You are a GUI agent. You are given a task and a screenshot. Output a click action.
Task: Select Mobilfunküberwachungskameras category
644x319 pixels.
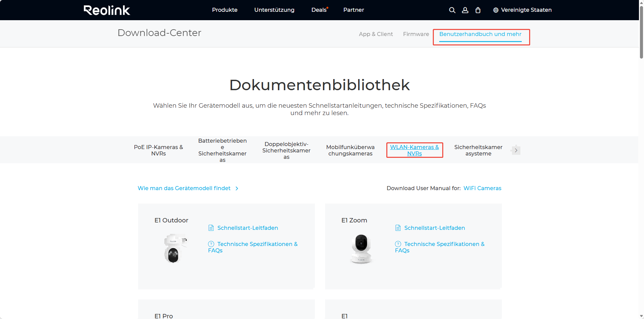(x=350, y=150)
